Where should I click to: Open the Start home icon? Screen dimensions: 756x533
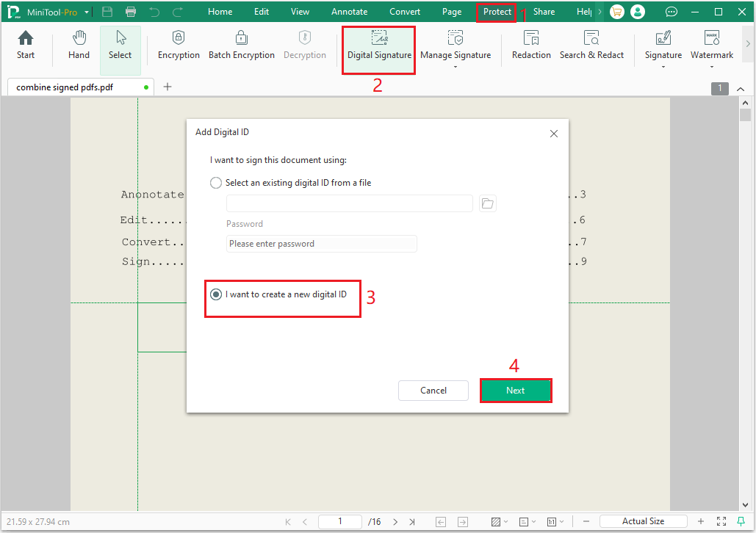pyautogui.click(x=26, y=45)
